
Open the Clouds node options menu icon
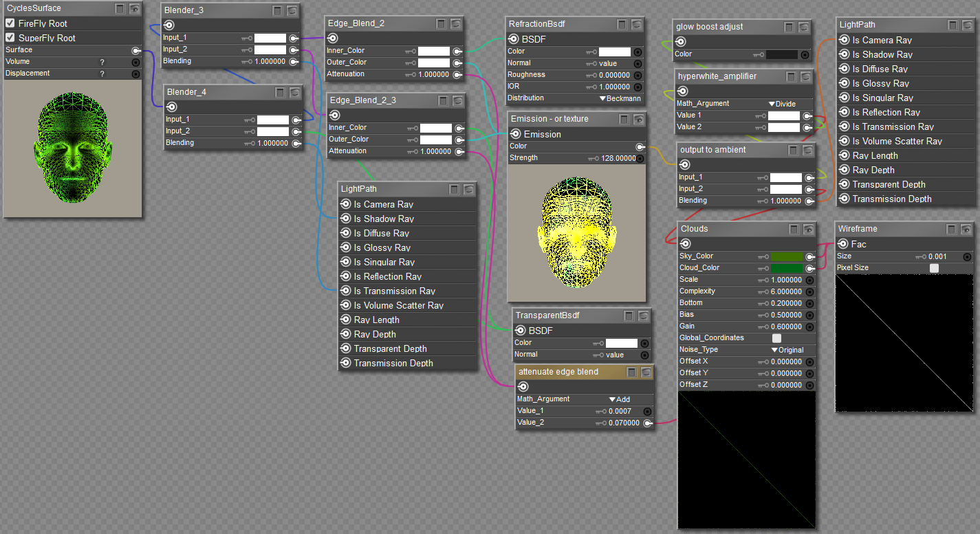pos(794,229)
